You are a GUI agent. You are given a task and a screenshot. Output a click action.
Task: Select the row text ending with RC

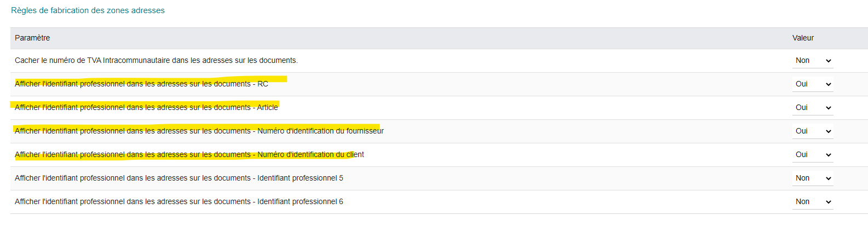pos(141,84)
